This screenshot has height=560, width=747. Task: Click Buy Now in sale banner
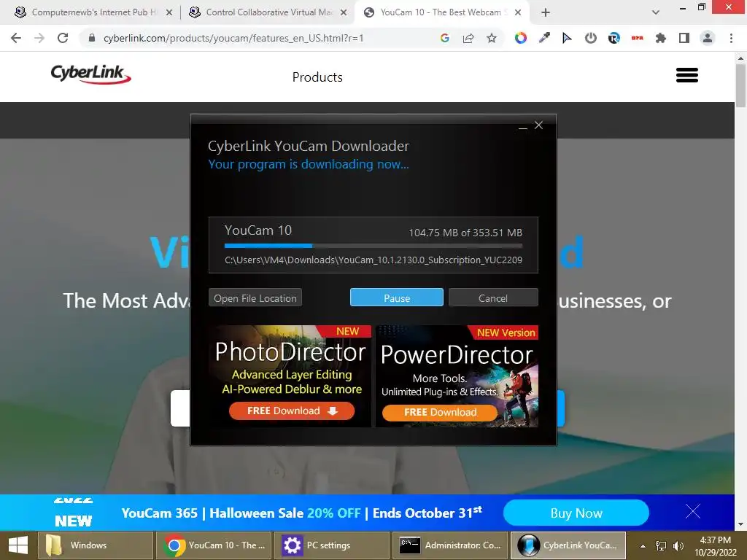[576, 513]
